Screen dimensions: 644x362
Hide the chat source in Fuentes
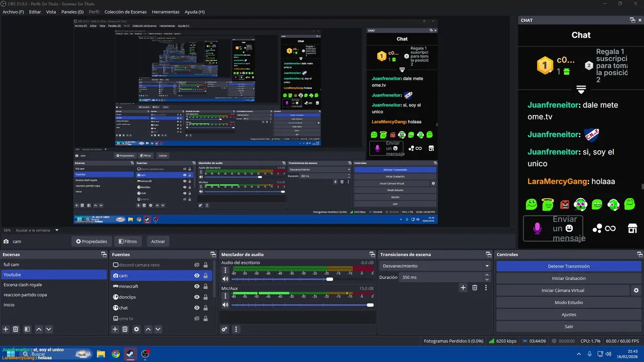click(197, 308)
